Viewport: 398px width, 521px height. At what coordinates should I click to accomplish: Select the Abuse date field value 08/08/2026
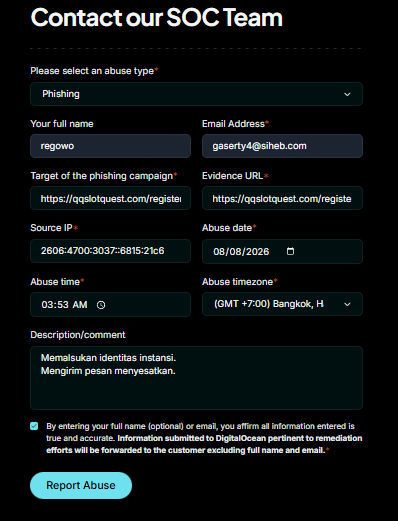coord(241,251)
